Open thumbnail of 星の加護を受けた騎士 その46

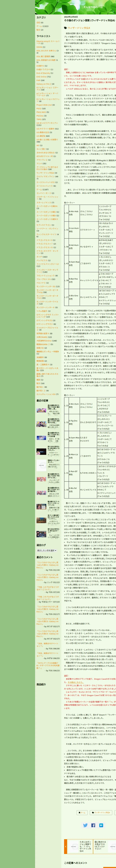(x=41, y=411)
